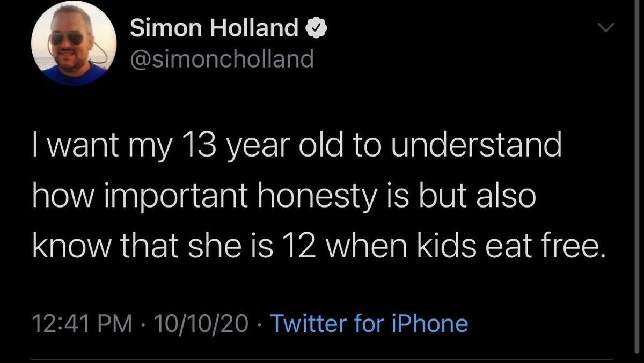Open the tweet options chevron menu
Viewport: 644px width, 363px height.
coord(605,27)
